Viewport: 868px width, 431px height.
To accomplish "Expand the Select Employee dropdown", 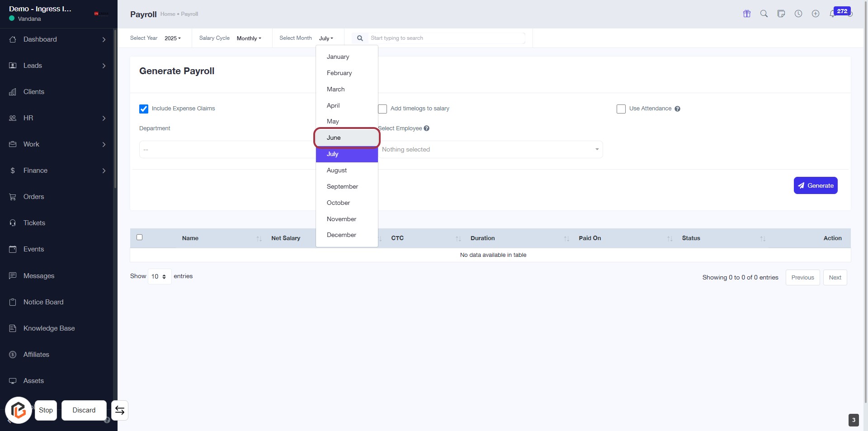I will tap(490, 150).
